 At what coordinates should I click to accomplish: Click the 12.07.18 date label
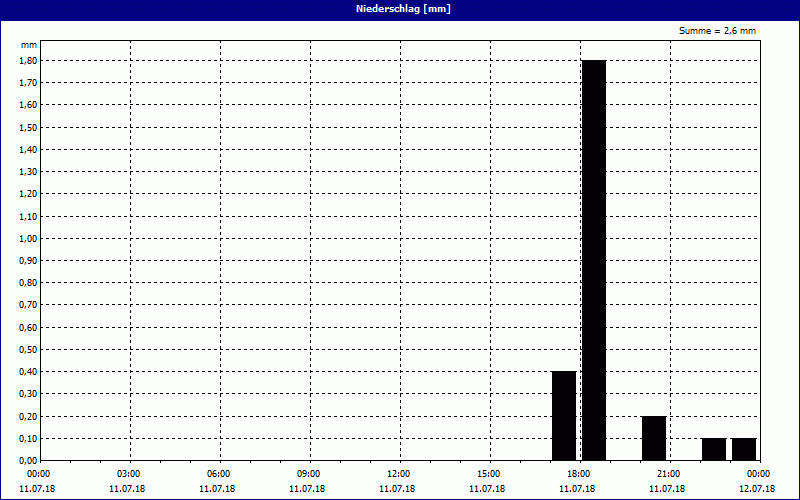click(758, 489)
